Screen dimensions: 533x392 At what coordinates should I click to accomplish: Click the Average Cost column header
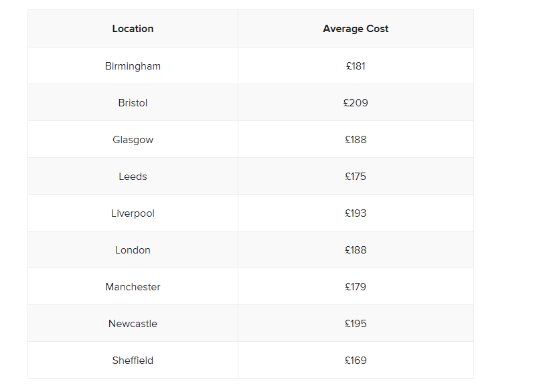(356, 29)
